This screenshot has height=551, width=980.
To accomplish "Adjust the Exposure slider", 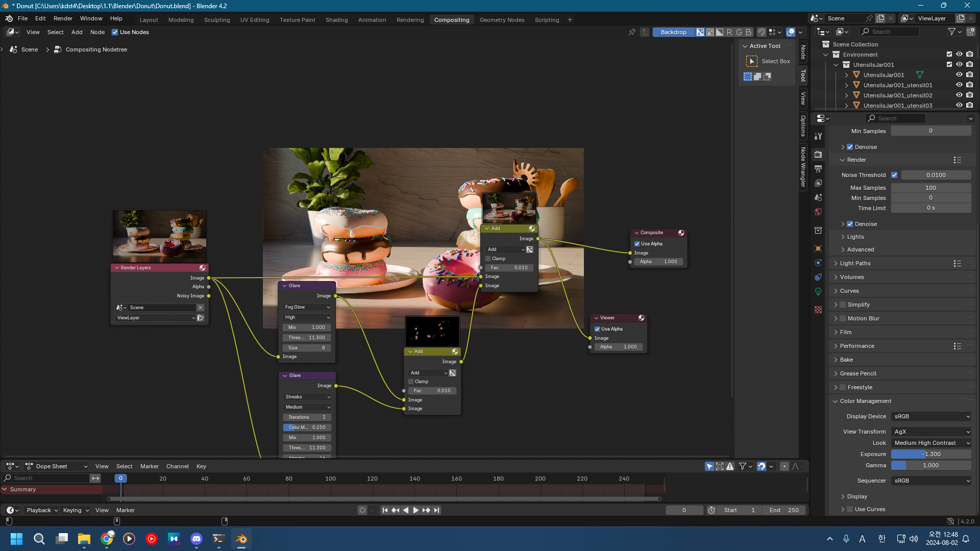I will pyautogui.click(x=931, y=454).
